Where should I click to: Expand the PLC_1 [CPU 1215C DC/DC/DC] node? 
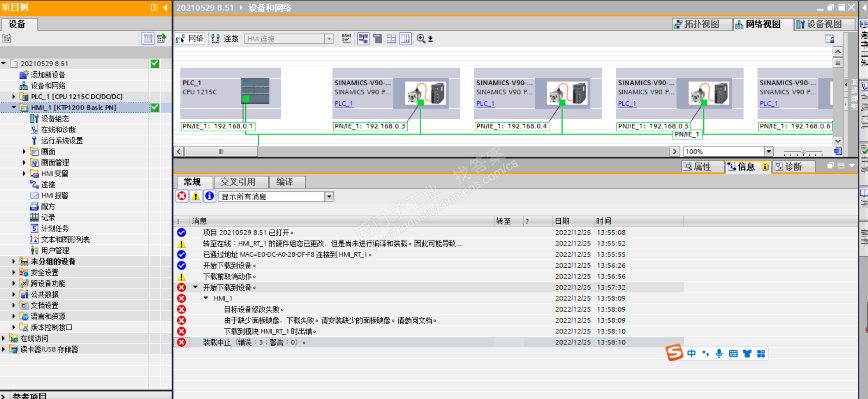click(x=14, y=97)
